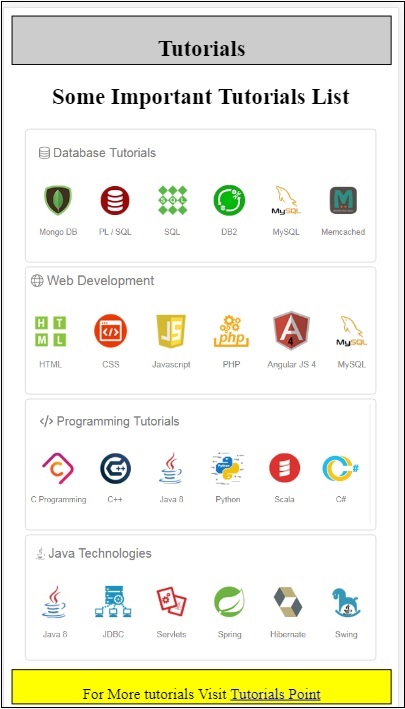Open the C# tutorial icon
The height and width of the screenshot is (709, 405).
pyautogui.click(x=341, y=468)
